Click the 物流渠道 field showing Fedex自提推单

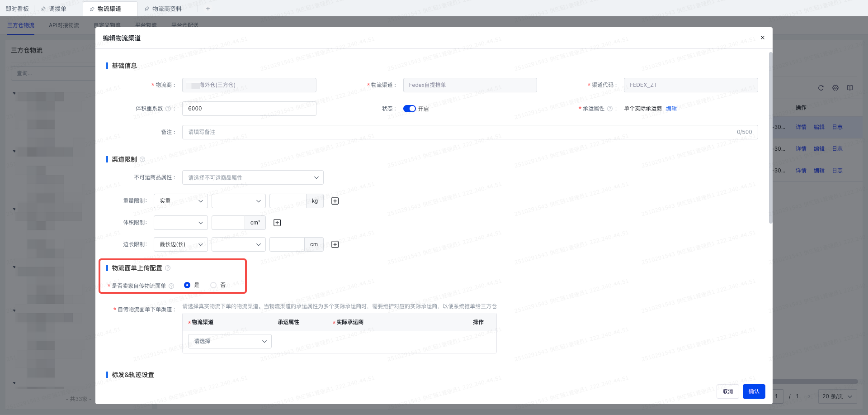[470, 85]
